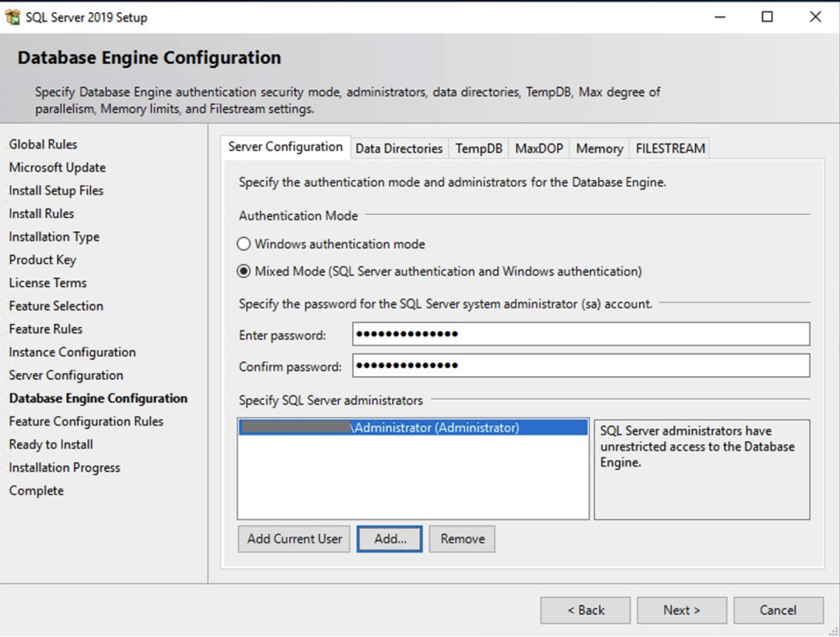Go back with the < Back button
The width and height of the screenshot is (840, 637).
coord(586,610)
